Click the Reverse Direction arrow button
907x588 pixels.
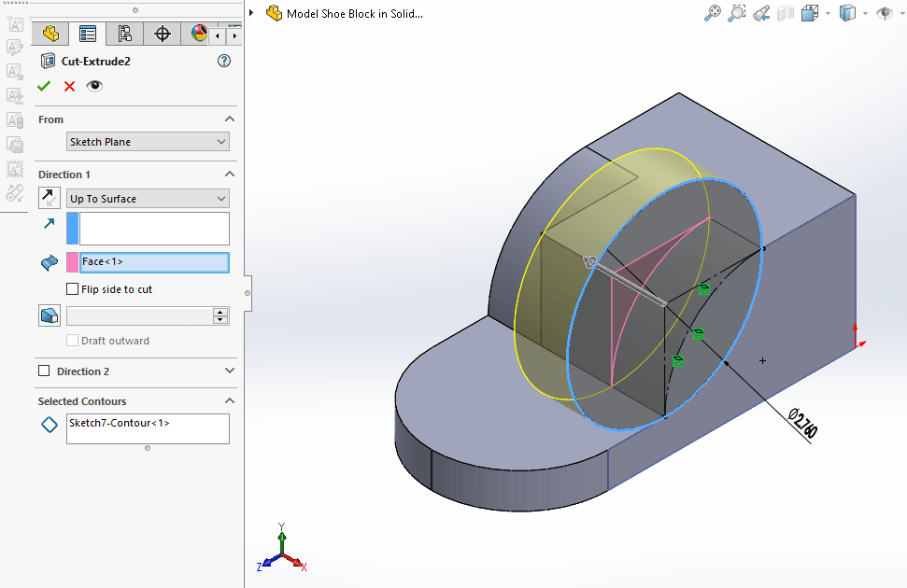49,198
